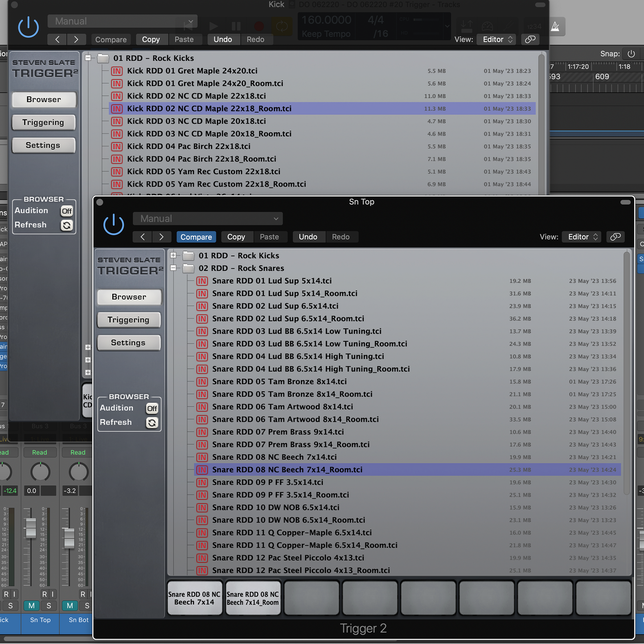
Task: Switch to Settings tab in Kick plugin
Action: click(43, 145)
